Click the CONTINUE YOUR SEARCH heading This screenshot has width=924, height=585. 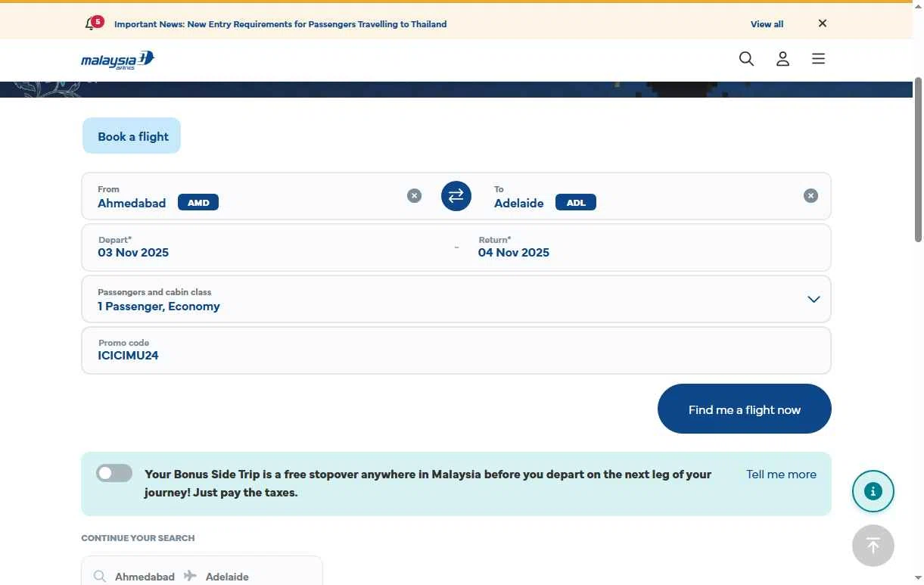point(138,538)
